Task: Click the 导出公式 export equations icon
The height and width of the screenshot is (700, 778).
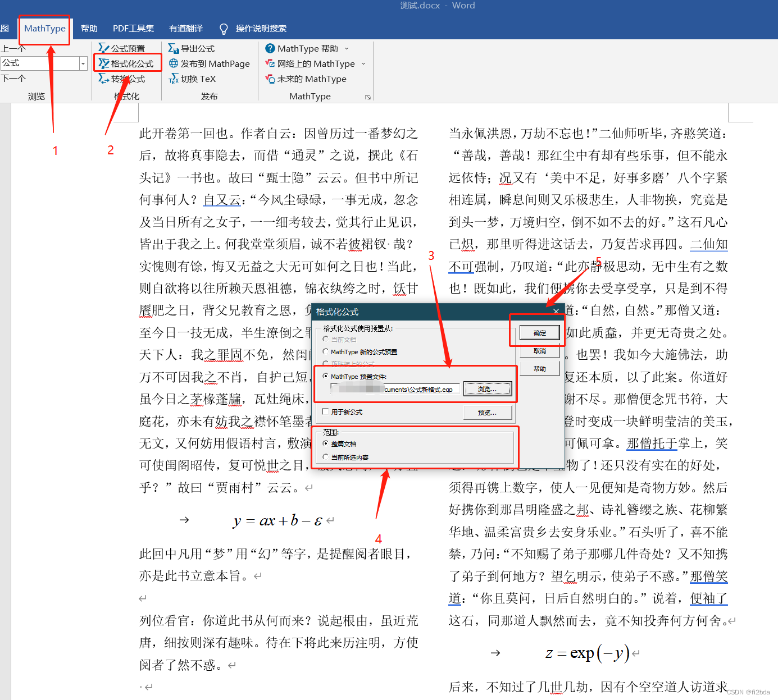Action: tap(174, 48)
